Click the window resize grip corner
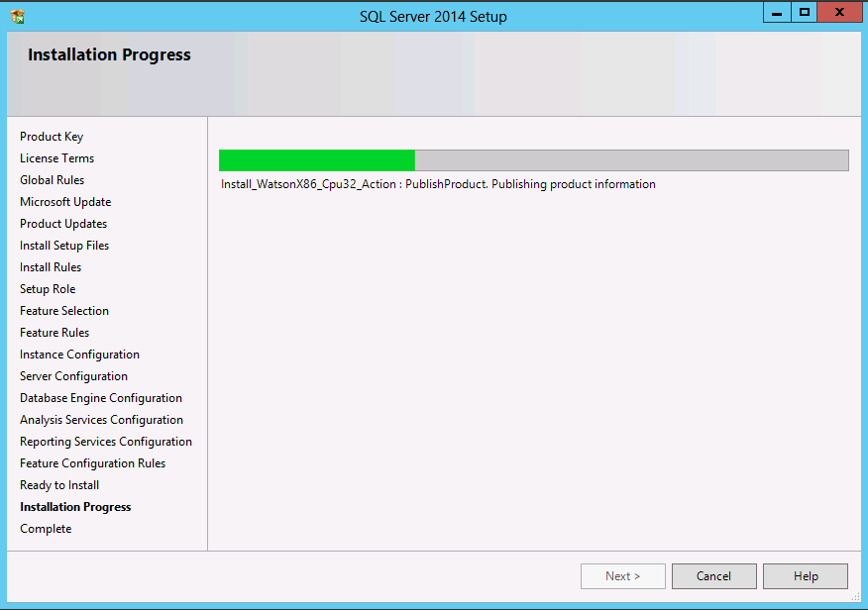The image size is (868, 610). tap(856, 597)
